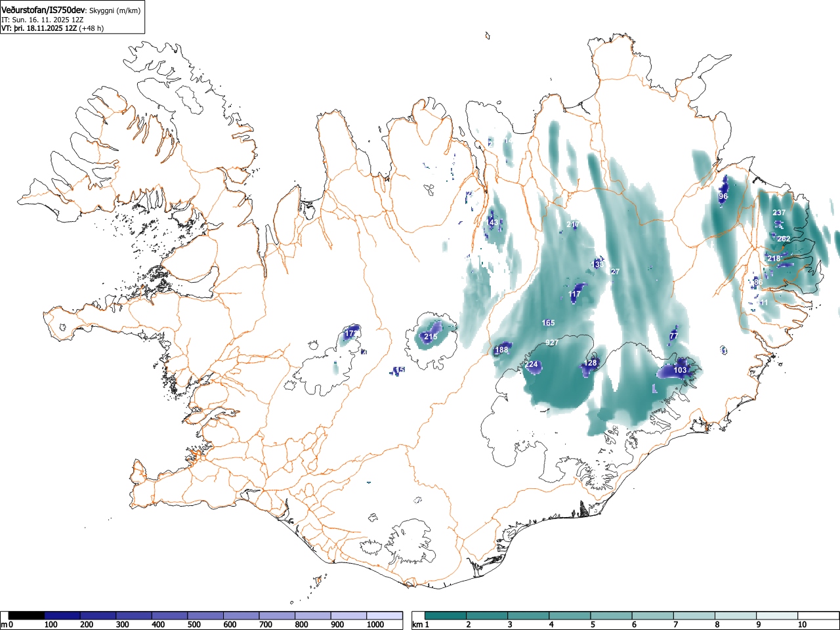Click the '500' tick label in the meter legend

pos(194,625)
